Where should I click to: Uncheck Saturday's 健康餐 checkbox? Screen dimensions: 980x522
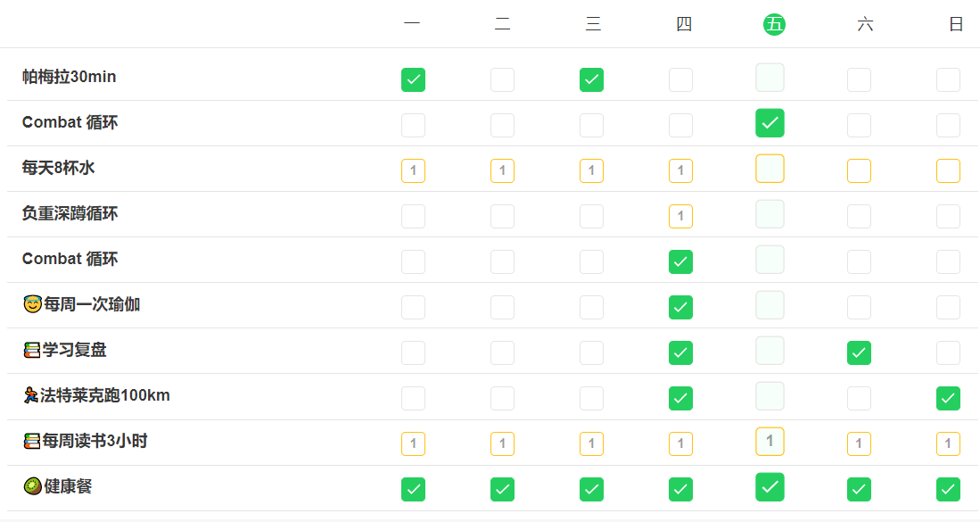[x=859, y=489]
